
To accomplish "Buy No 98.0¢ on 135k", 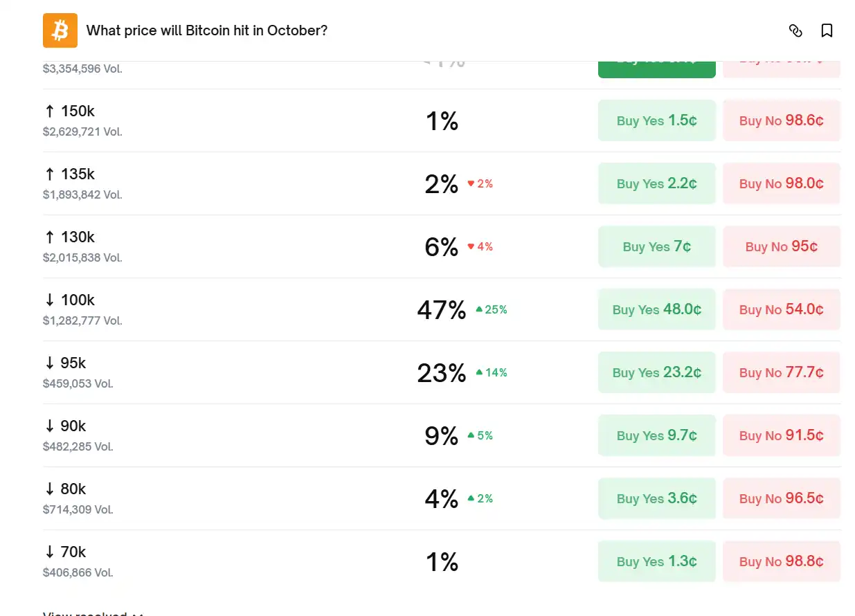I will click(781, 183).
